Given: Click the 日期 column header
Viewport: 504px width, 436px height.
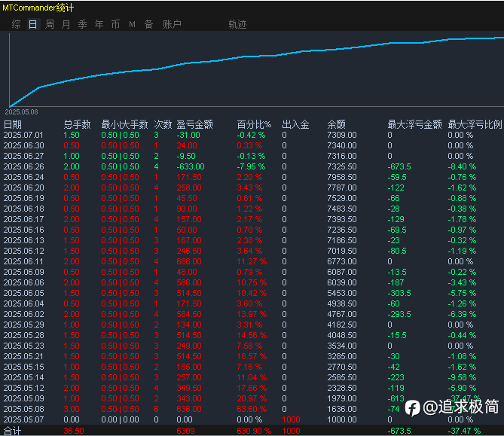Looking at the screenshot, I should click(13, 124).
